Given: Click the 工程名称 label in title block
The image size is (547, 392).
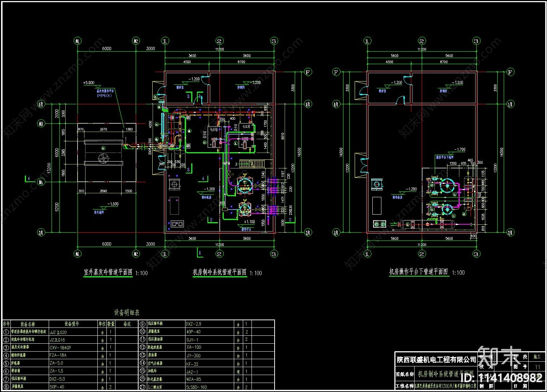Looking at the screenshot, I should [405, 386].
